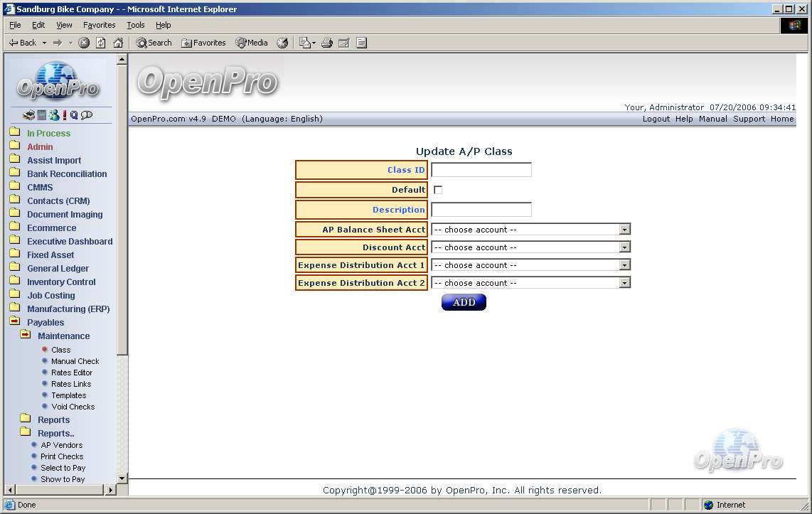
Task: Click in the Class ID input field
Action: [481, 170]
